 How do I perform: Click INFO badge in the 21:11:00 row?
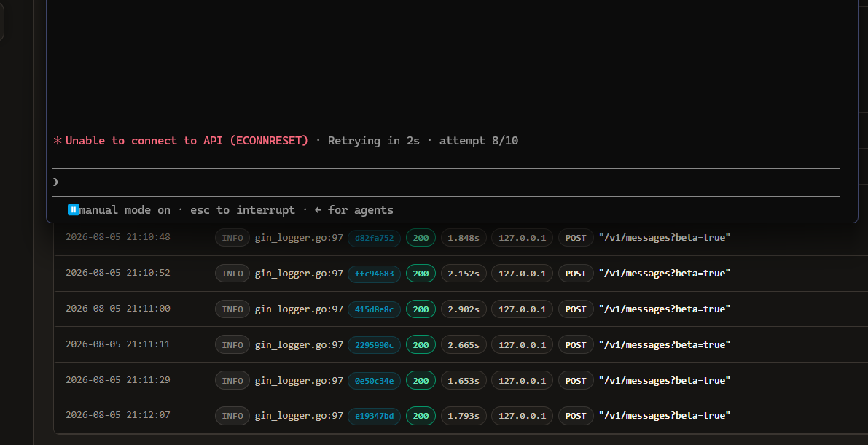[x=232, y=309]
